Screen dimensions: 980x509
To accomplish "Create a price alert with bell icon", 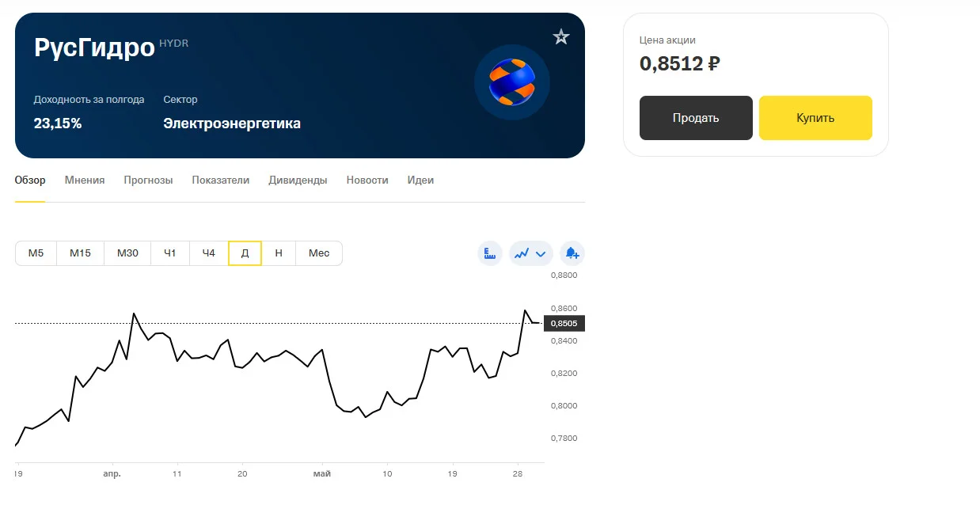I will [x=572, y=253].
